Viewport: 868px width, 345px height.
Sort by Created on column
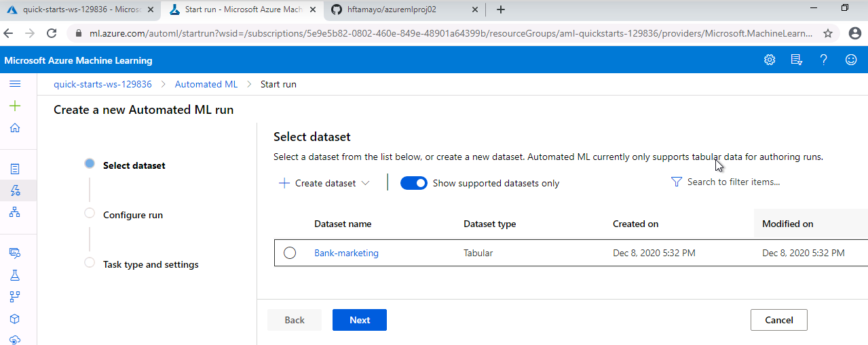pyautogui.click(x=635, y=224)
